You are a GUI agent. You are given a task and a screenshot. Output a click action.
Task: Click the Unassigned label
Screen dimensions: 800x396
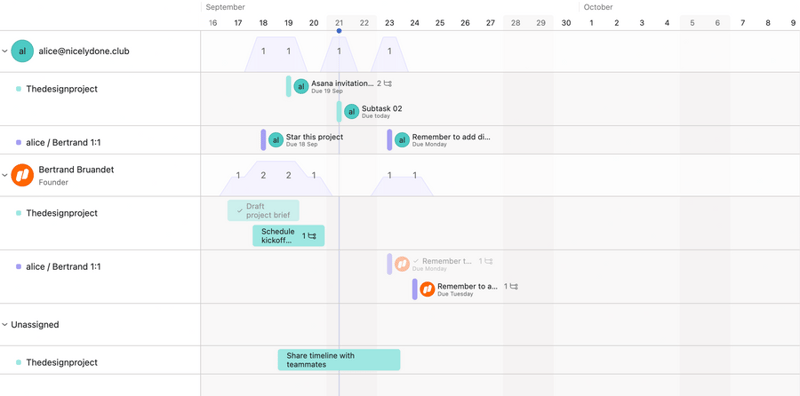click(35, 325)
